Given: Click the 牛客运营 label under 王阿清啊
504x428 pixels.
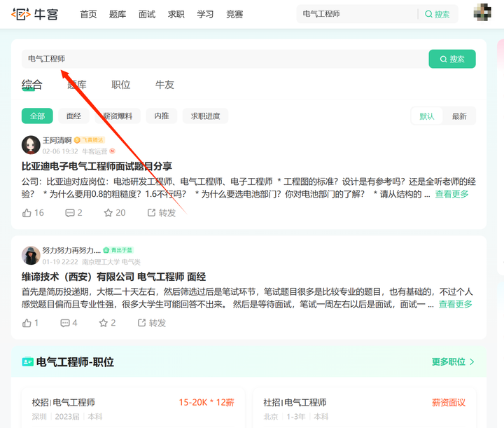Looking at the screenshot, I should coord(94,151).
